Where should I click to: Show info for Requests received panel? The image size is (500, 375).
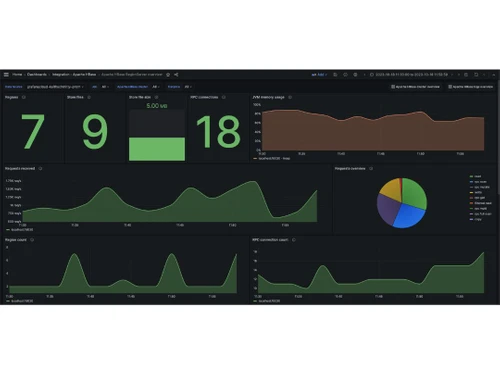point(40,169)
